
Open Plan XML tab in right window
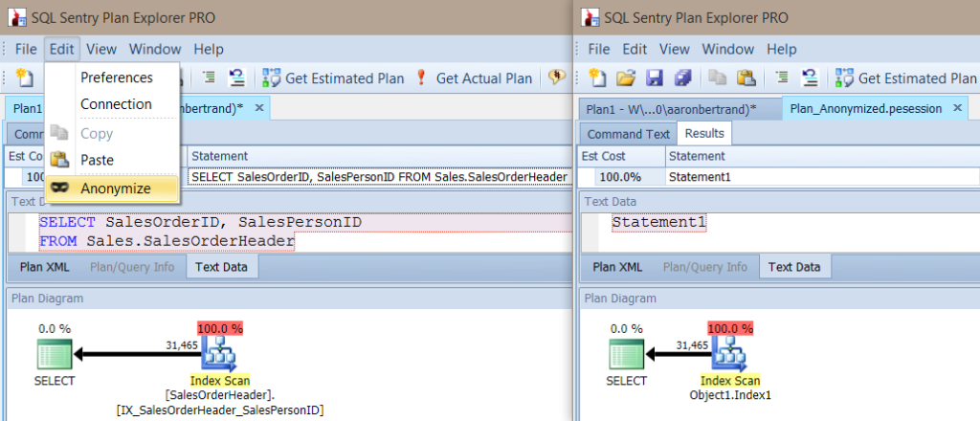pyautogui.click(x=617, y=267)
